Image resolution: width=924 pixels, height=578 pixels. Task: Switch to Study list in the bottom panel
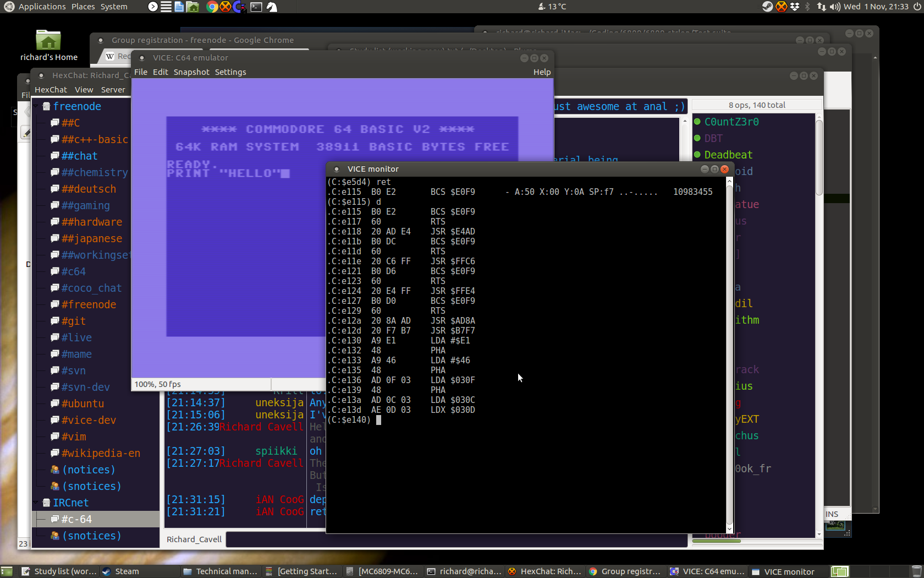59,571
